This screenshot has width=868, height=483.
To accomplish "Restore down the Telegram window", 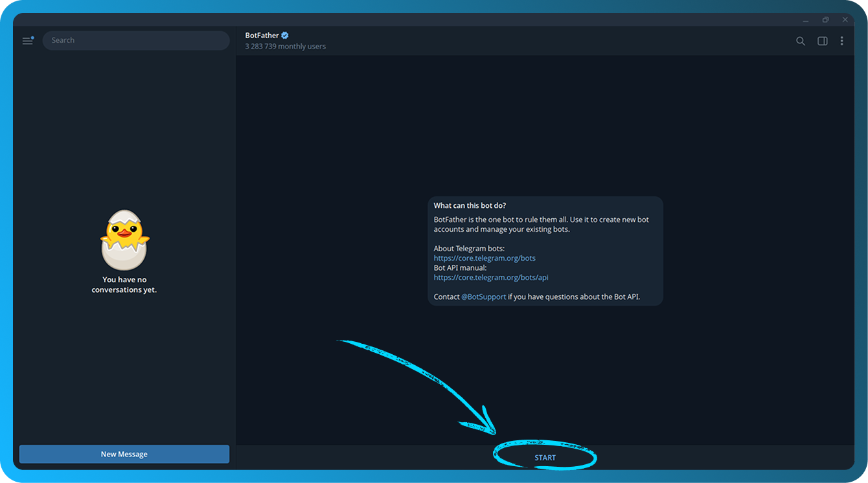I will (825, 20).
